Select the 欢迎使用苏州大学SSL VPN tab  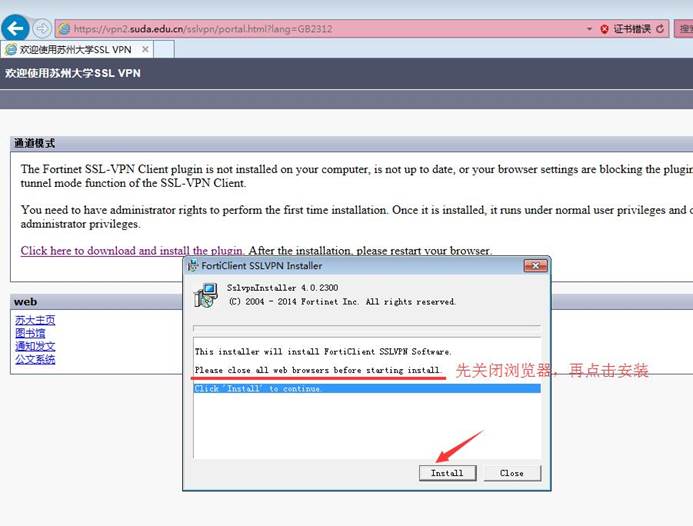75,49
